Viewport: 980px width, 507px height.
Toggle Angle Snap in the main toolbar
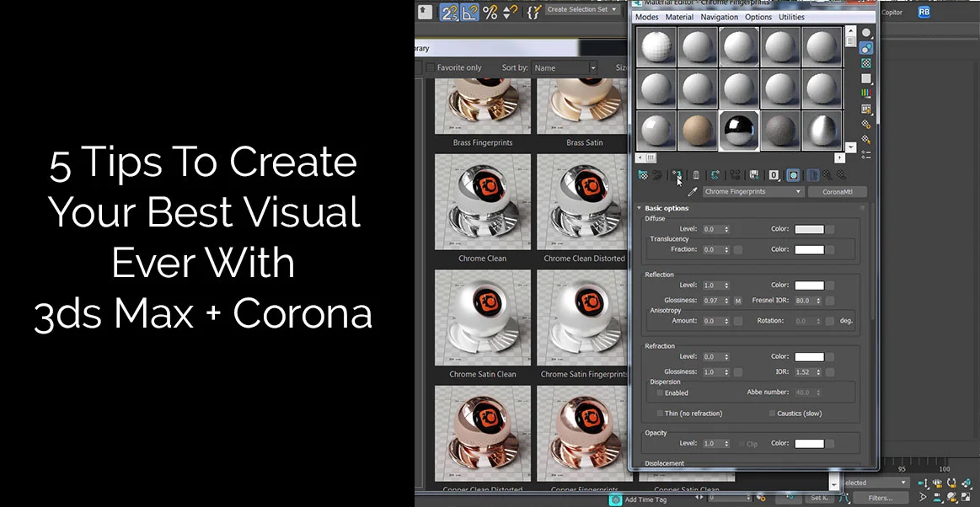coord(469,11)
